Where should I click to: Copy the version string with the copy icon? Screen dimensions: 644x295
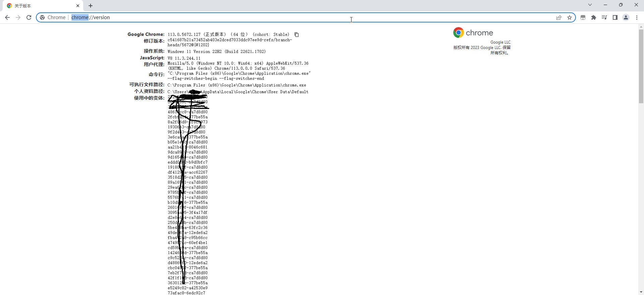(x=297, y=35)
